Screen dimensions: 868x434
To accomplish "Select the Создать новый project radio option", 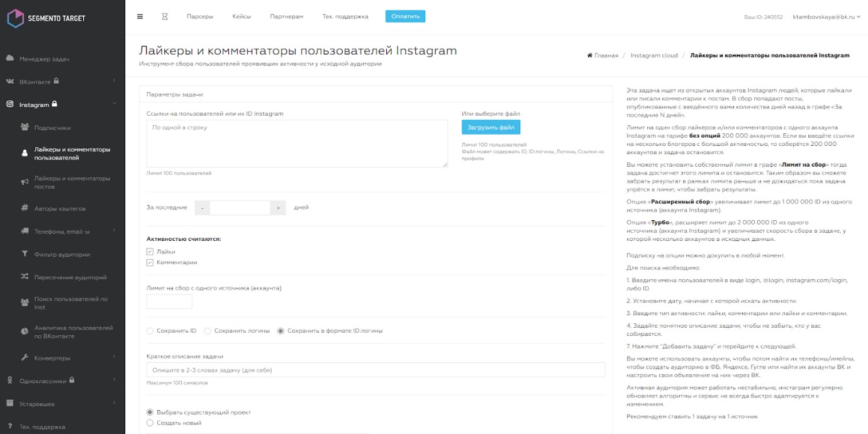I will pos(150,423).
